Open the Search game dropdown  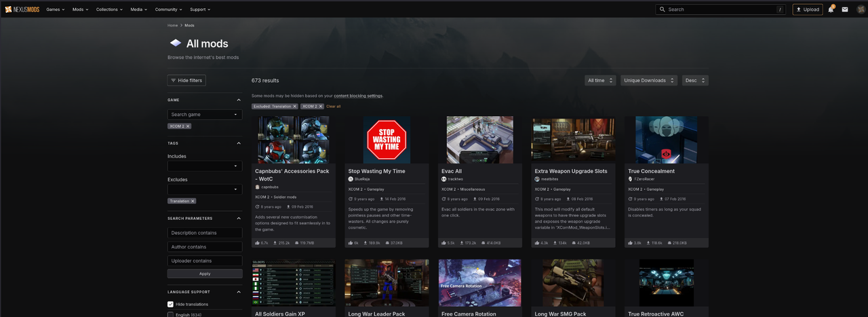205,115
